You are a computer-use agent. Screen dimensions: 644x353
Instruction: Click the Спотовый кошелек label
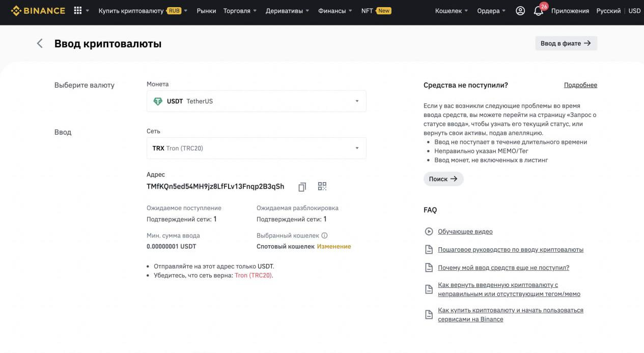click(x=286, y=246)
